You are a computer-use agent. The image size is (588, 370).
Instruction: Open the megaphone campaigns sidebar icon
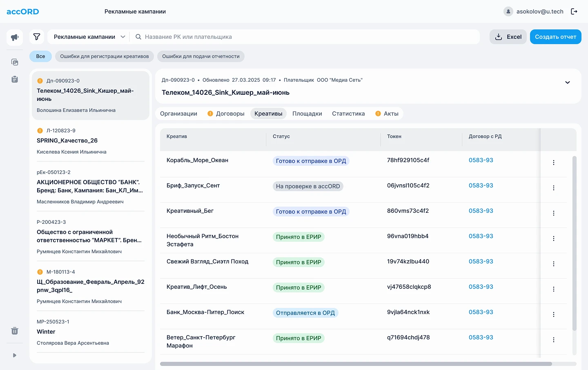(x=15, y=37)
